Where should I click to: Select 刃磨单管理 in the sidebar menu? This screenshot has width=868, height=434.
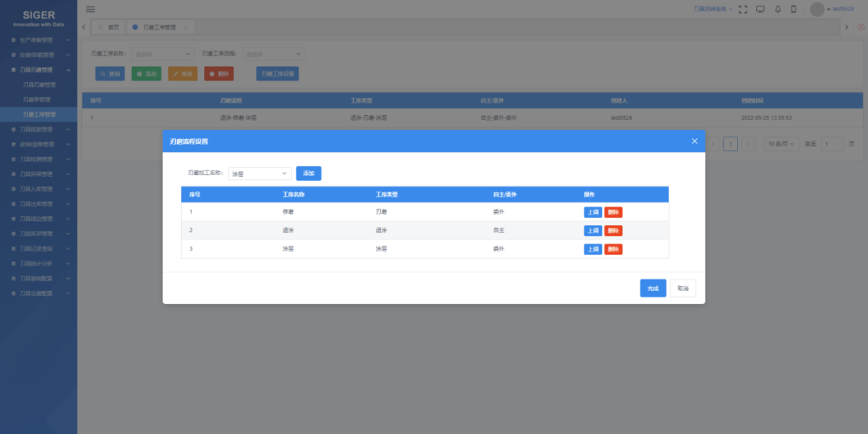[x=37, y=100]
